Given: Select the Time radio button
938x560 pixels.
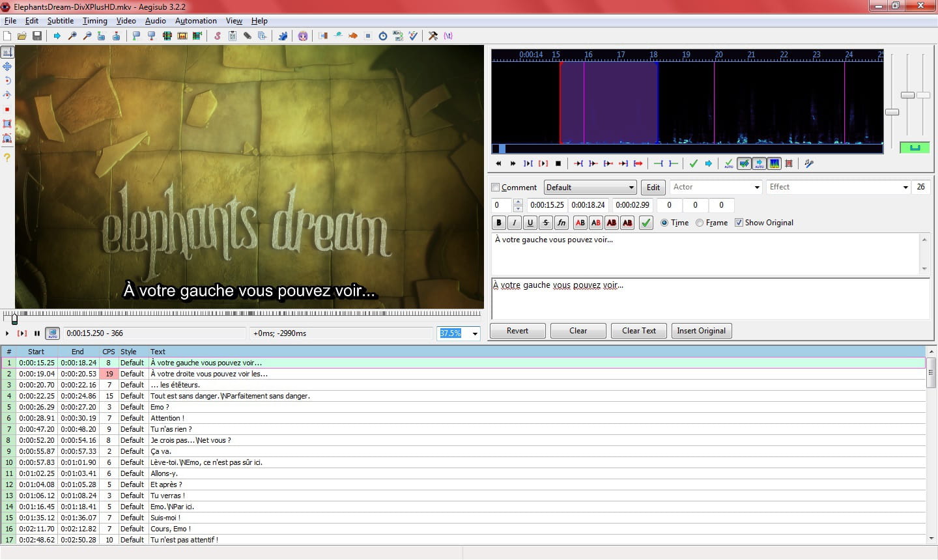Looking at the screenshot, I should click(664, 223).
